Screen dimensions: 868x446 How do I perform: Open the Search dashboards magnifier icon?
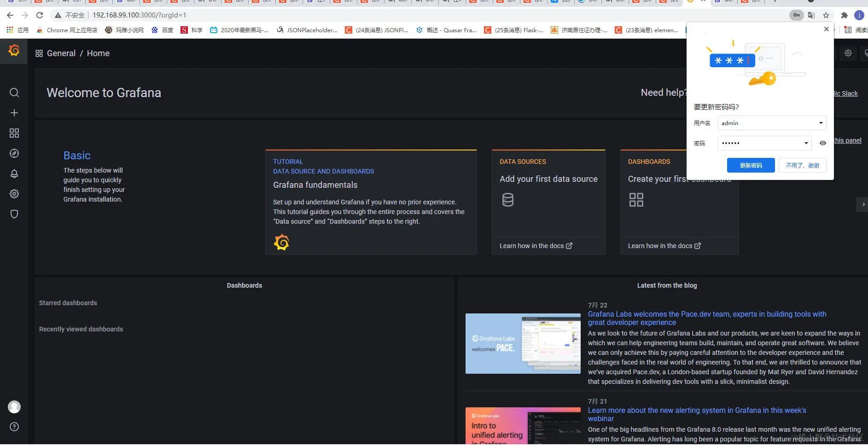pyautogui.click(x=14, y=93)
